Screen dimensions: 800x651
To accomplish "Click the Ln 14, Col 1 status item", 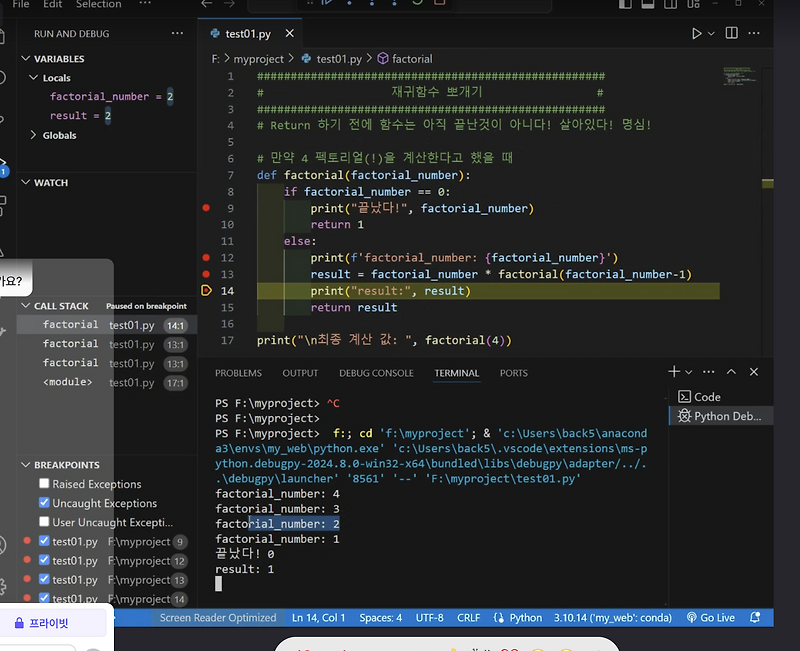I will 318,617.
